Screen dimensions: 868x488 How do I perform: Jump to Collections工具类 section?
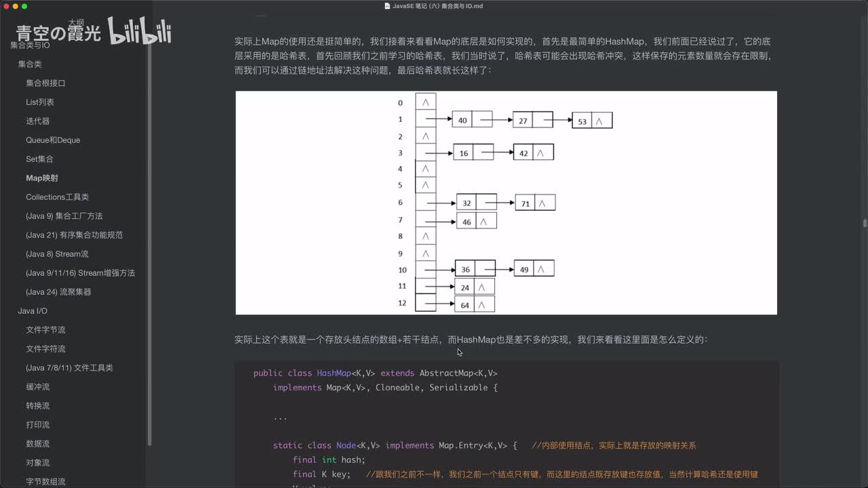point(58,197)
